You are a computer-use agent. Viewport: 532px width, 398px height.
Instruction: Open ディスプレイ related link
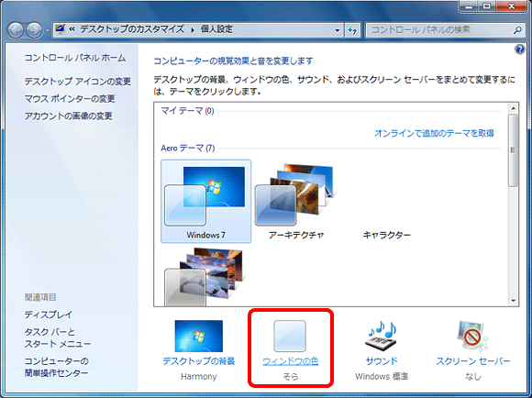tap(49, 315)
